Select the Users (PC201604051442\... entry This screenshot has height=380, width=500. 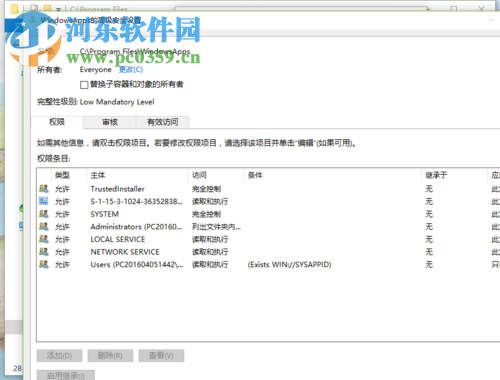(x=137, y=265)
